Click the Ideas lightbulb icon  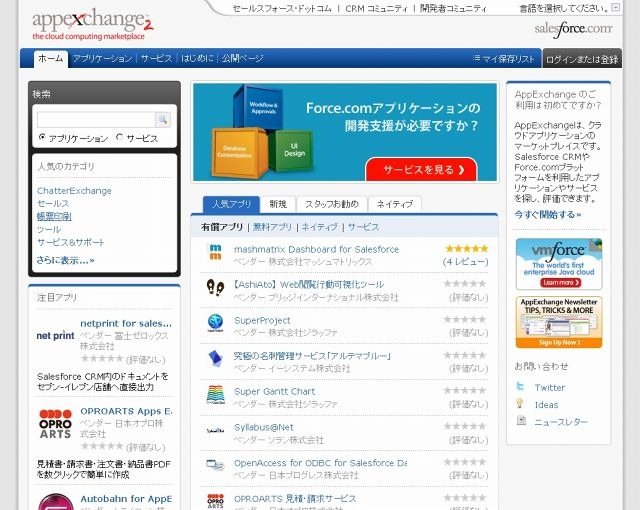[520, 404]
